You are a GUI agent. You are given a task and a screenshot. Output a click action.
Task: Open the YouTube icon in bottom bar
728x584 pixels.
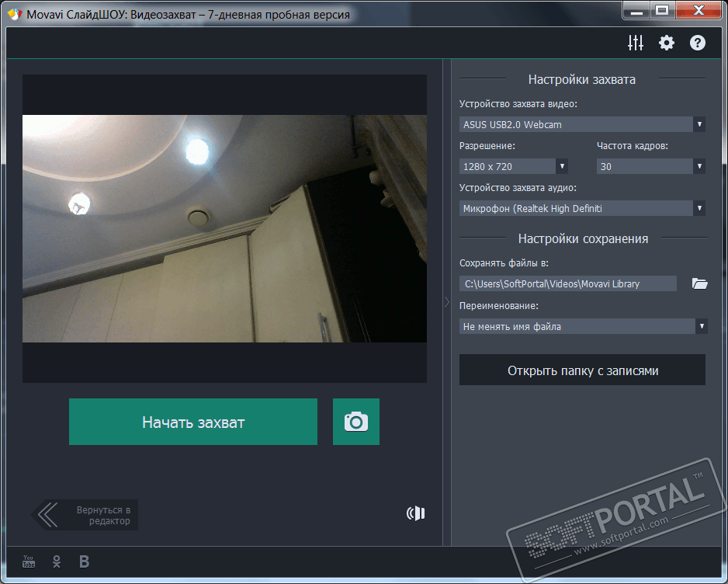click(x=29, y=561)
